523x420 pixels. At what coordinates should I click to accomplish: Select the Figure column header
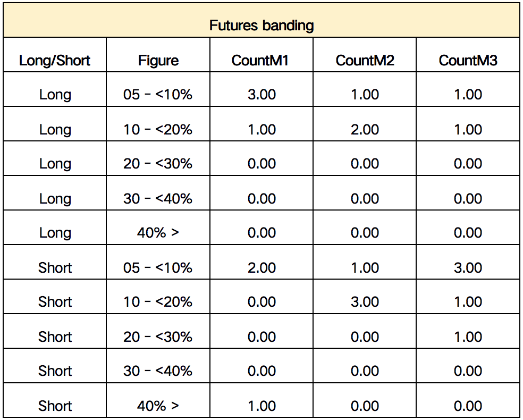click(x=158, y=61)
